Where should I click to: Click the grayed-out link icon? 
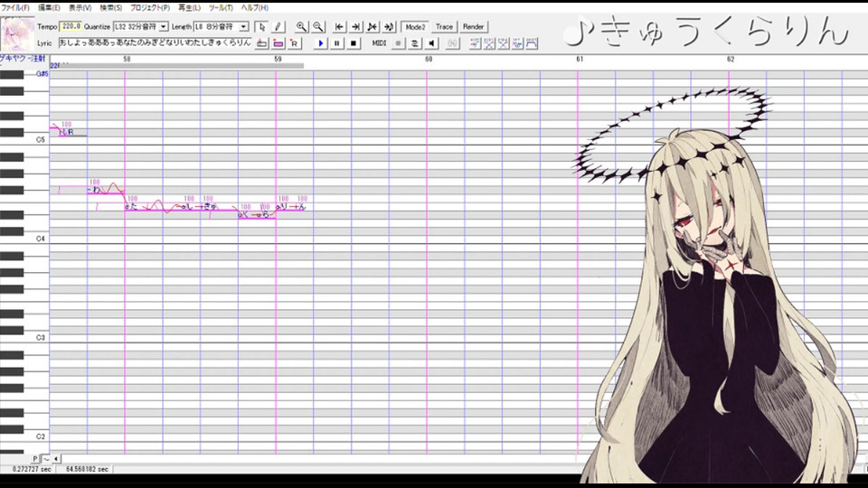tap(452, 43)
